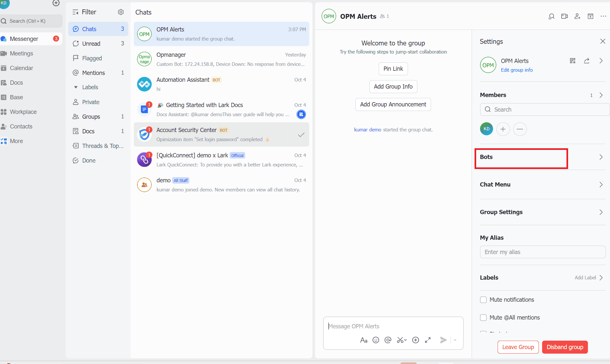The width and height of the screenshot is (610, 364).
Task: Select the Groups filter
Action: (x=98, y=116)
